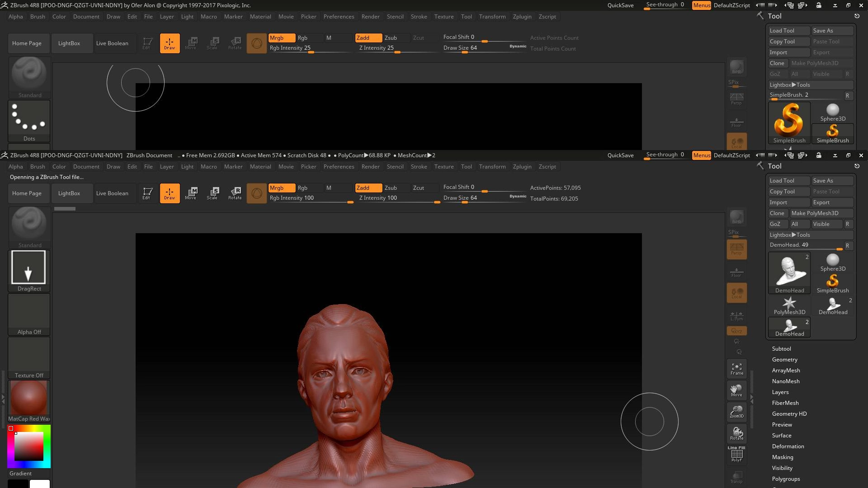This screenshot has height=488, width=868.
Task: Toggle the M material mode in lower window
Action: pos(338,188)
